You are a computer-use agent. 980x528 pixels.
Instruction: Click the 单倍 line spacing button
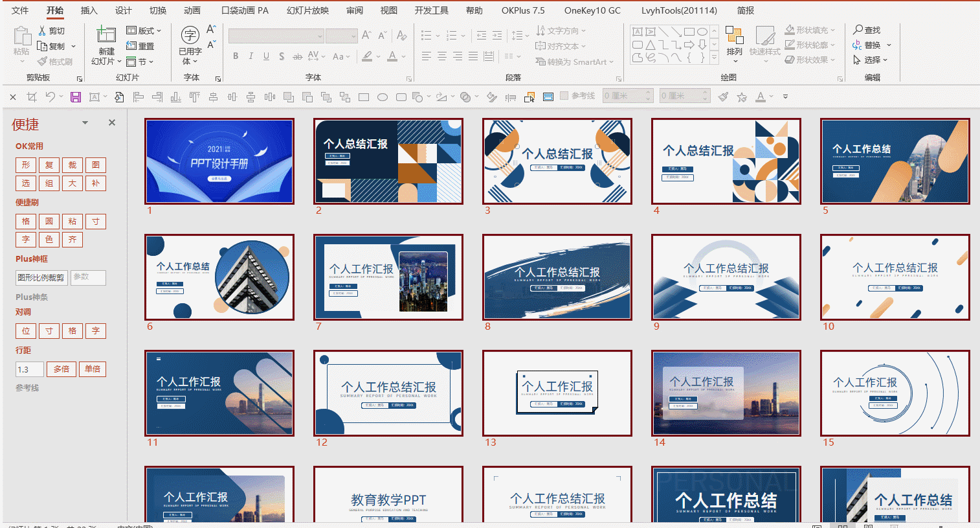point(93,369)
